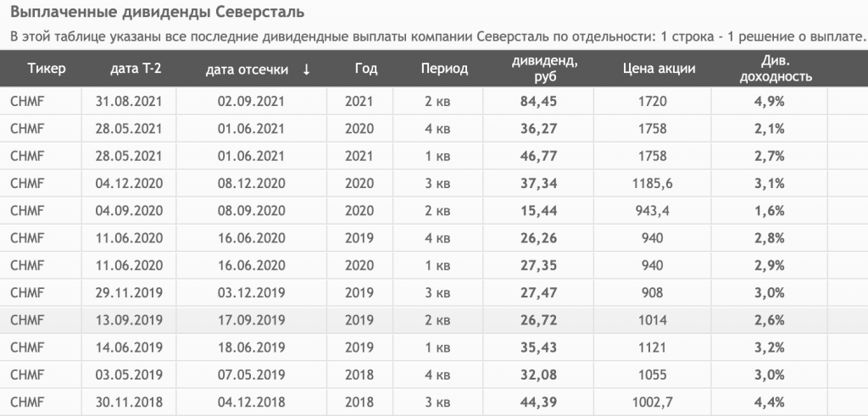The width and height of the screenshot is (868, 416).
Task: Click the Год column header
Action: coord(366,69)
